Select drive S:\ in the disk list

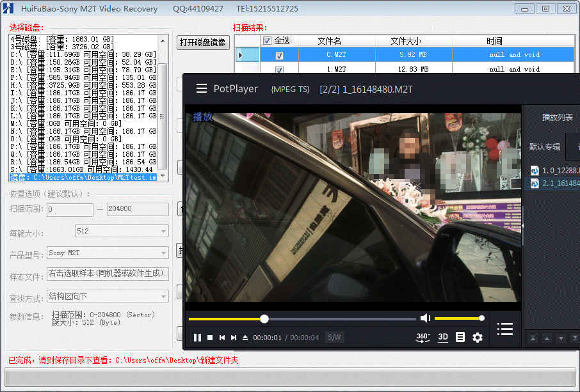tap(81, 169)
